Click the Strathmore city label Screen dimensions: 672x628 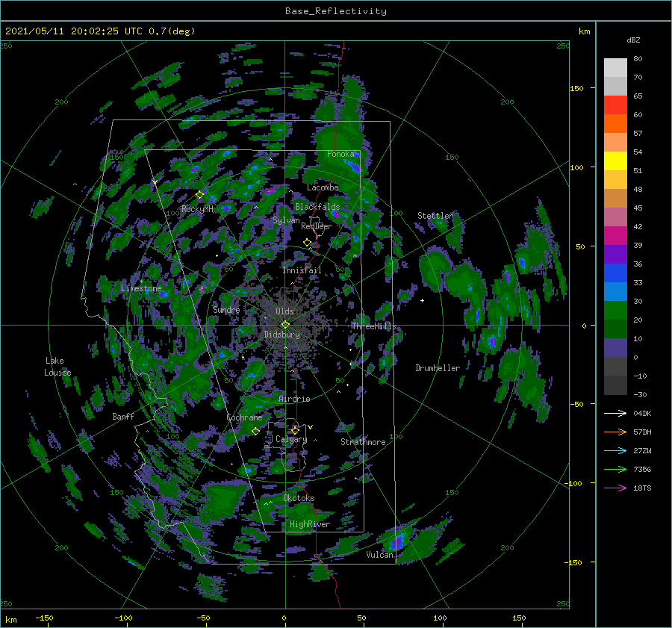pos(363,442)
